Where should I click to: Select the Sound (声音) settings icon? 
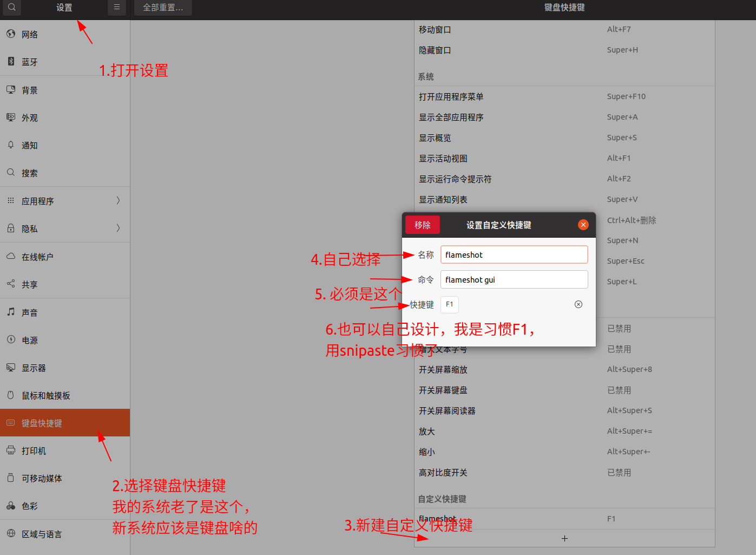pyautogui.click(x=30, y=312)
